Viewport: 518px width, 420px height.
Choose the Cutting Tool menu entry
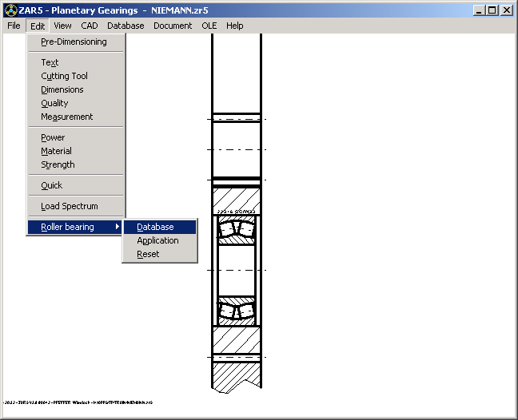coord(64,76)
